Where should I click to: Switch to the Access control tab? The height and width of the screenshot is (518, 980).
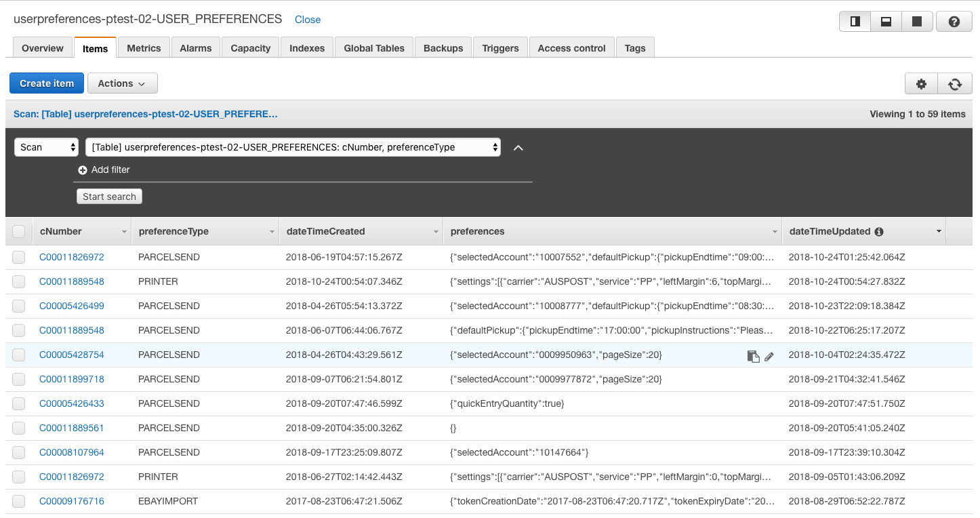tap(571, 48)
